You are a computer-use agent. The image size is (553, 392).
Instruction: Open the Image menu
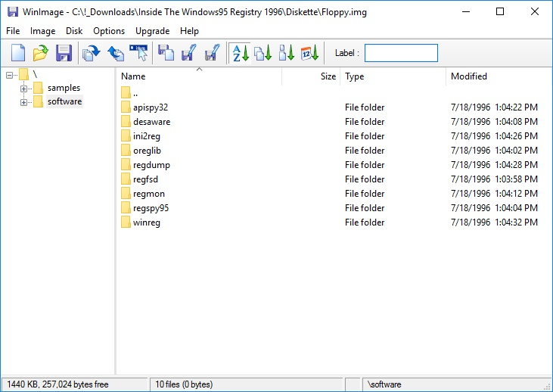[x=42, y=31]
